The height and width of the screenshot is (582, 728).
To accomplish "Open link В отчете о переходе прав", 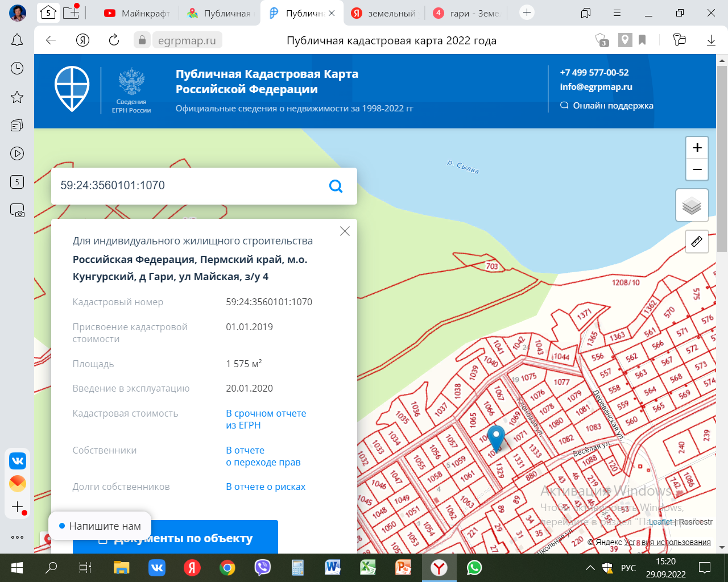I will coord(263,456).
